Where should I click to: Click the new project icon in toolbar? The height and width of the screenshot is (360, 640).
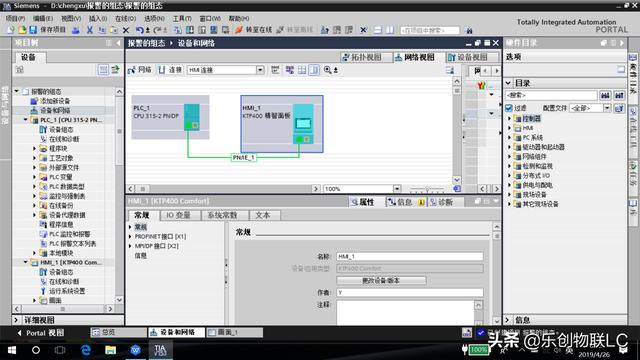(x=11, y=30)
